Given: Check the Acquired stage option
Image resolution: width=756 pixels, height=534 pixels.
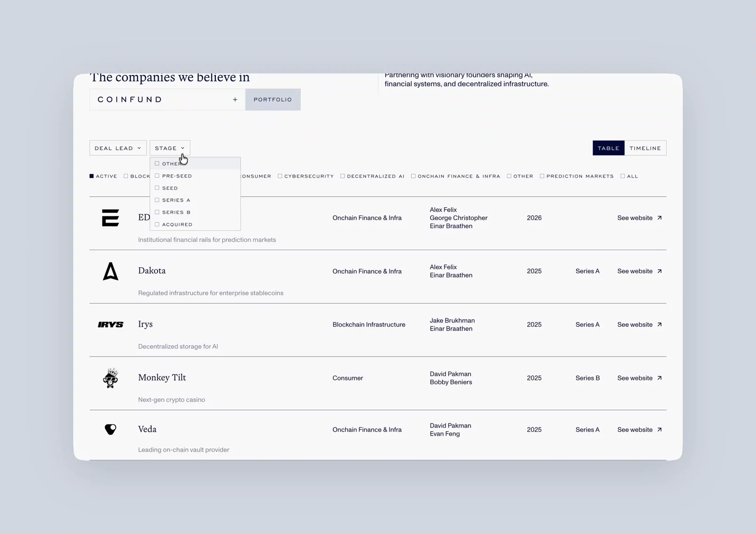Looking at the screenshot, I should pos(157,224).
